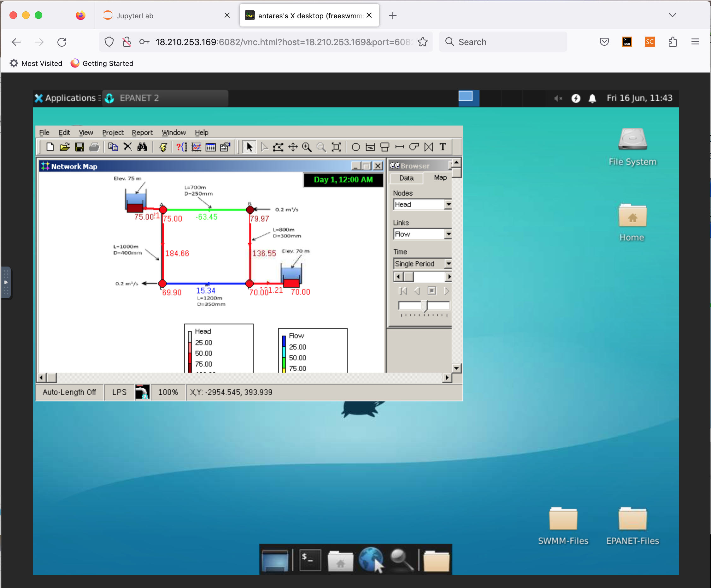
Task: Select the Add Valve tool
Action: 429,147
